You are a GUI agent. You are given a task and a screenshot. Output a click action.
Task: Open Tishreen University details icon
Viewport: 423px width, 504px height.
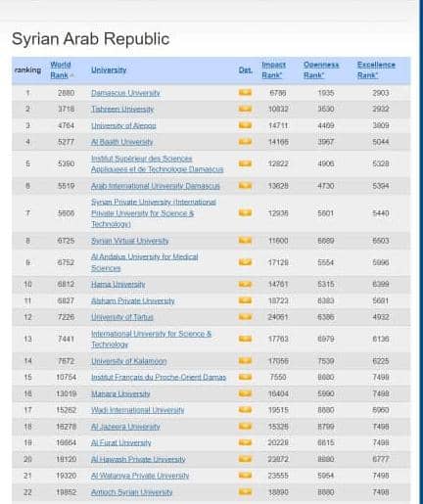245,109
